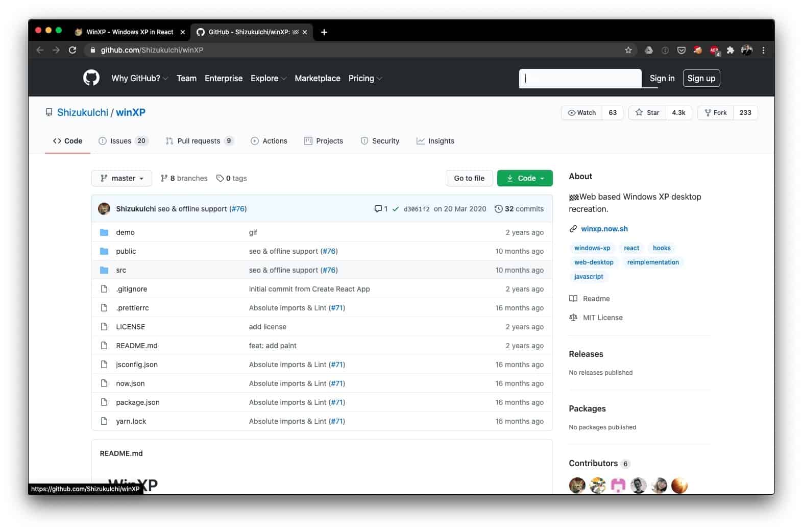Click the browser forward arrow
The width and height of the screenshot is (803, 532).
click(56, 50)
